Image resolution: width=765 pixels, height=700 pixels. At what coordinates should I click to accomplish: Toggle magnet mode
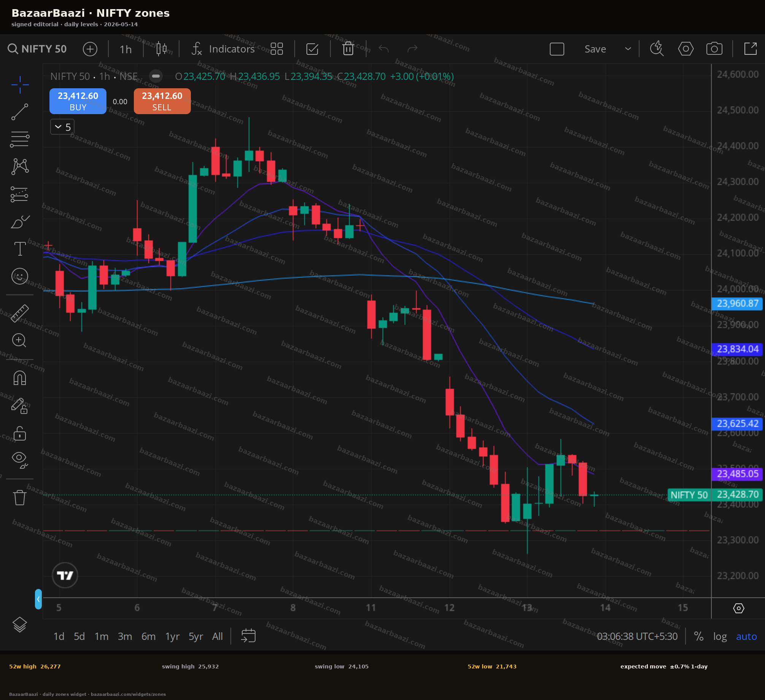20,378
